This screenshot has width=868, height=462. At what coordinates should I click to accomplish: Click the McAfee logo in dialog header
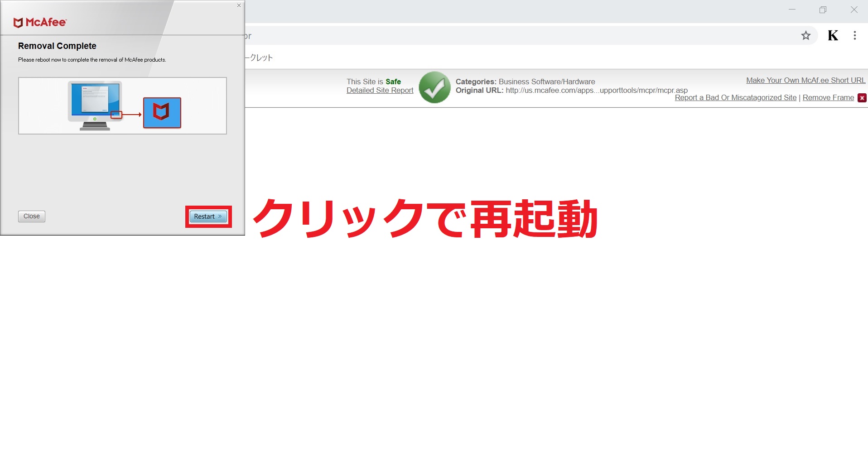coord(40,22)
